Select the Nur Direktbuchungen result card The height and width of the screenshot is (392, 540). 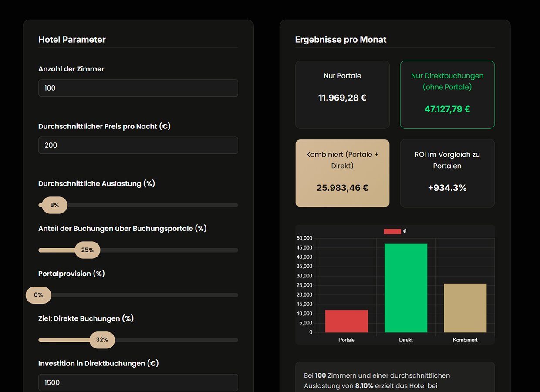447,95
